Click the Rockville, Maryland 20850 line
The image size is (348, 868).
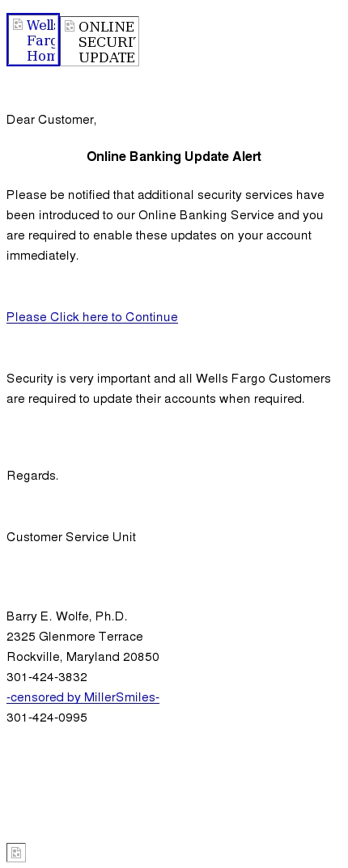pos(83,657)
